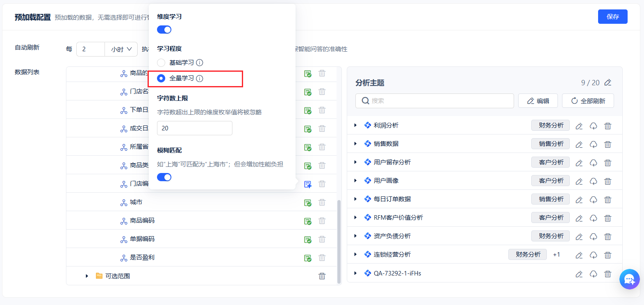This screenshot has height=305, width=644.
Task: Click the 保存 button
Action: 612,16
